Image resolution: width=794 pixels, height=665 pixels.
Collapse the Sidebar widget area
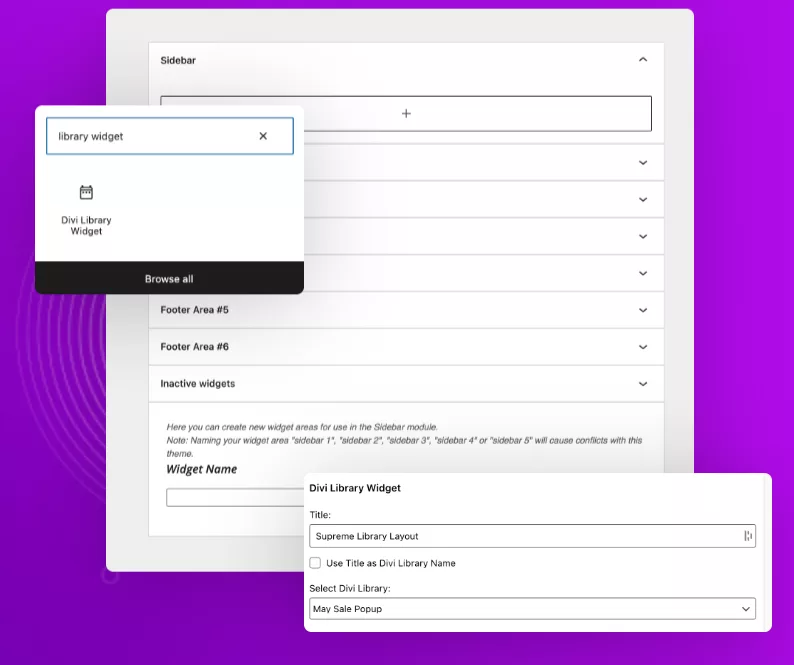coord(643,60)
